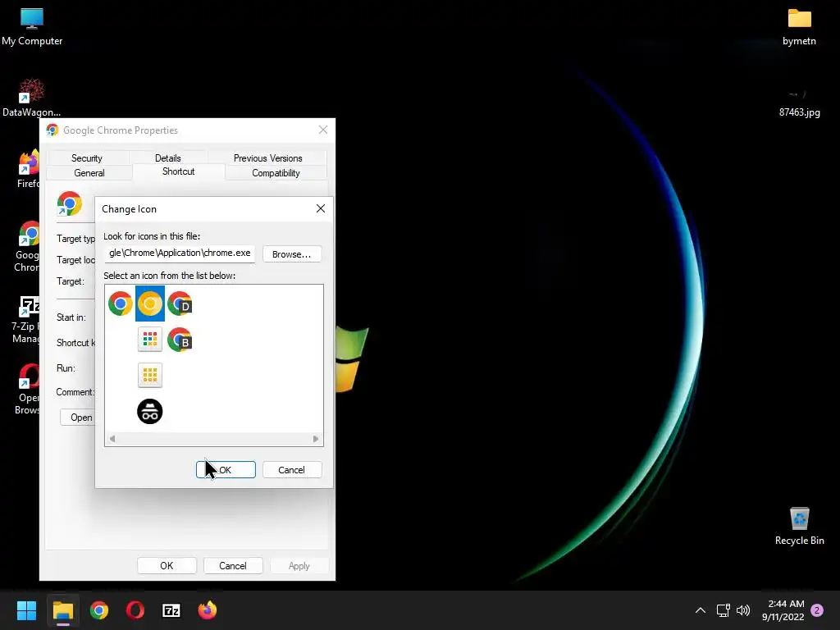Viewport: 840px width, 630px height.
Task: Open the clock showing 2:44 AM
Action: [783, 610]
